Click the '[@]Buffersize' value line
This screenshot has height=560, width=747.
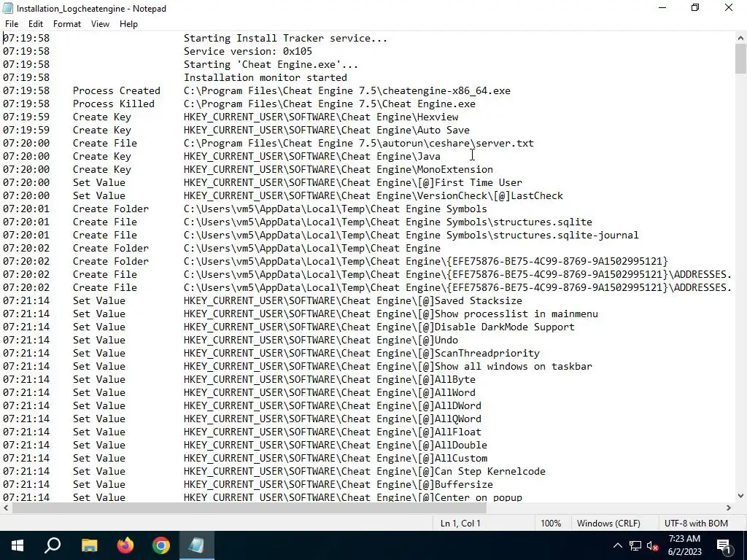(338, 484)
